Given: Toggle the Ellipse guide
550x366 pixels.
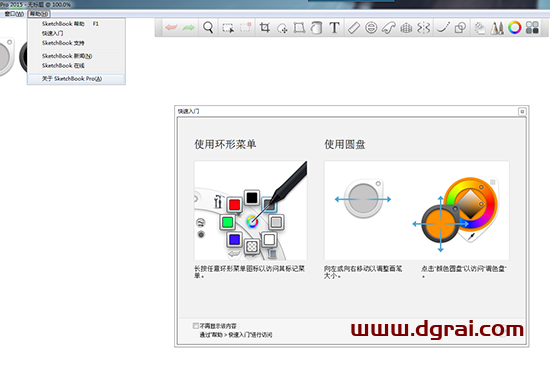Looking at the screenshot, I should [x=371, y=27].
